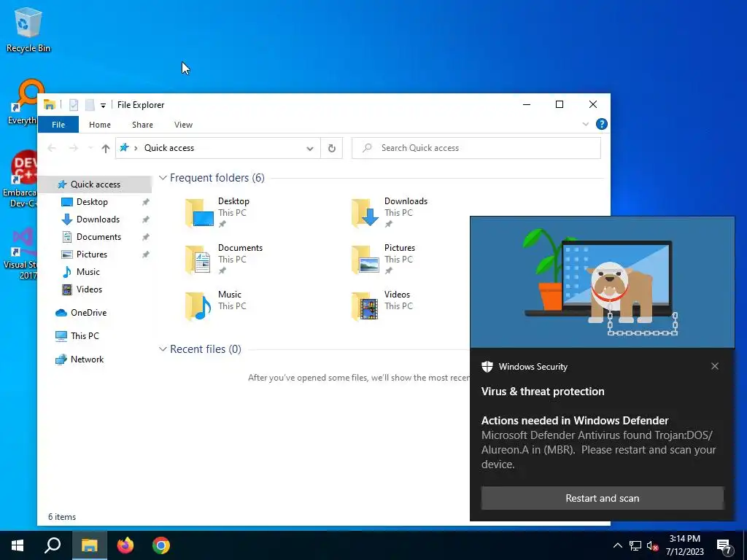Click Actions needed in Windows Defender text

click(x=575, y=421)
